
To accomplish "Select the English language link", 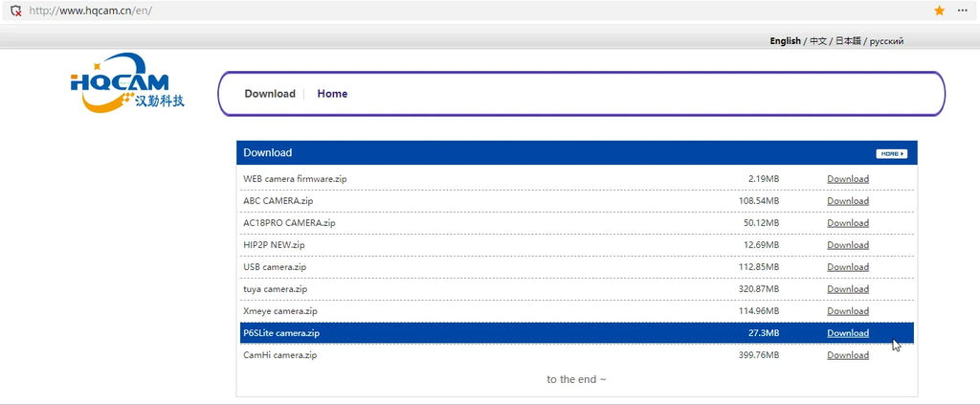I will 785,41.
